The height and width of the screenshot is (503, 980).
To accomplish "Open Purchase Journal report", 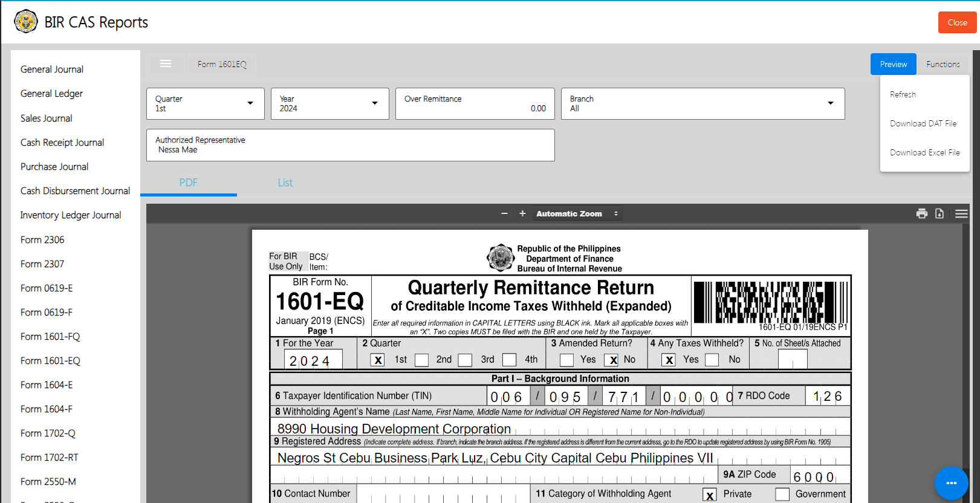I will 54,167.
